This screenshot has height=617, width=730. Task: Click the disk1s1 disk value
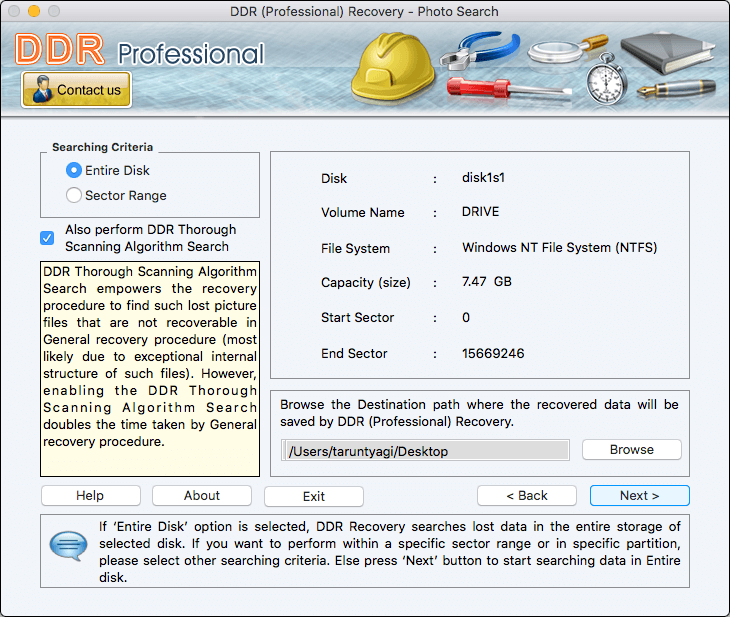pyautogui.click(x=483, y=178)
